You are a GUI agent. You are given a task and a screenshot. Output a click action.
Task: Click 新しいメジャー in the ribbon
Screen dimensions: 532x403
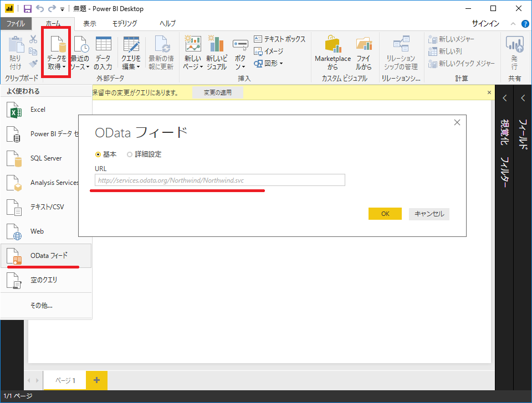tap(451, 39)
